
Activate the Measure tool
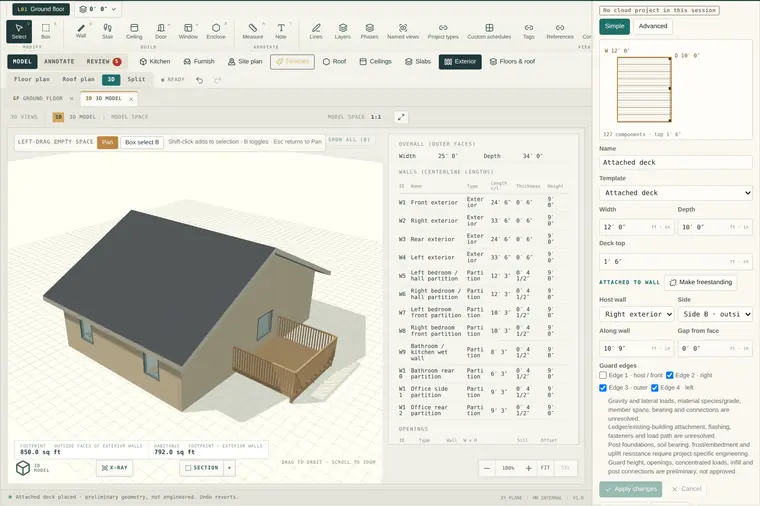pos(253,31)
